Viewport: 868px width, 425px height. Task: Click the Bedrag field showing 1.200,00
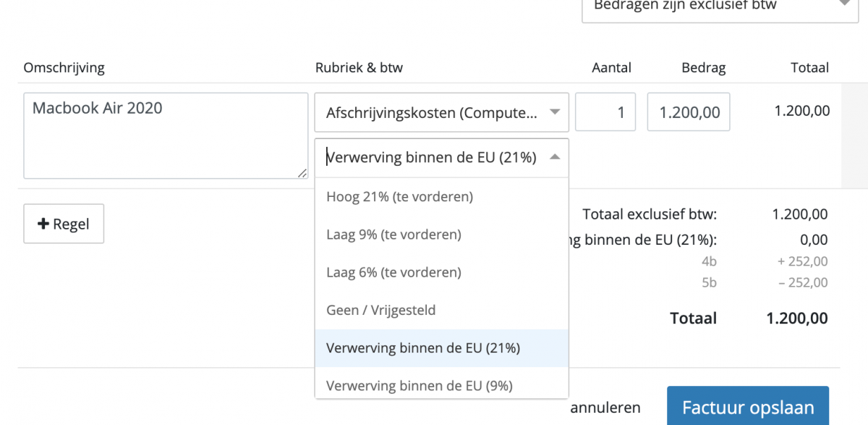point(688,112)
